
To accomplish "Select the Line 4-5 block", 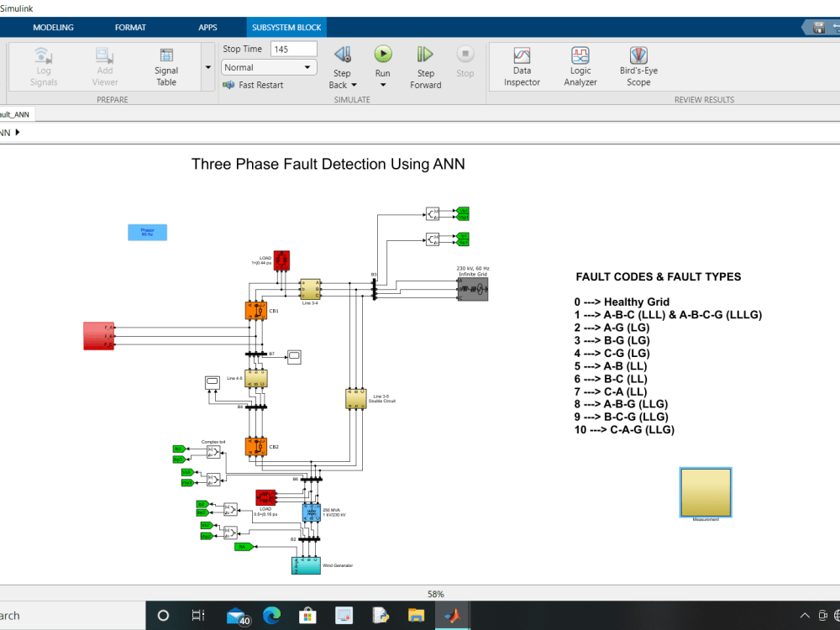I will click(x=256, y=378).
